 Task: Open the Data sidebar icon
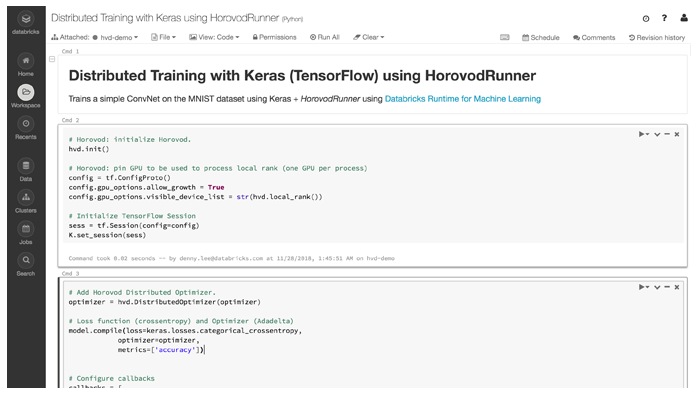tap(26, 166)
